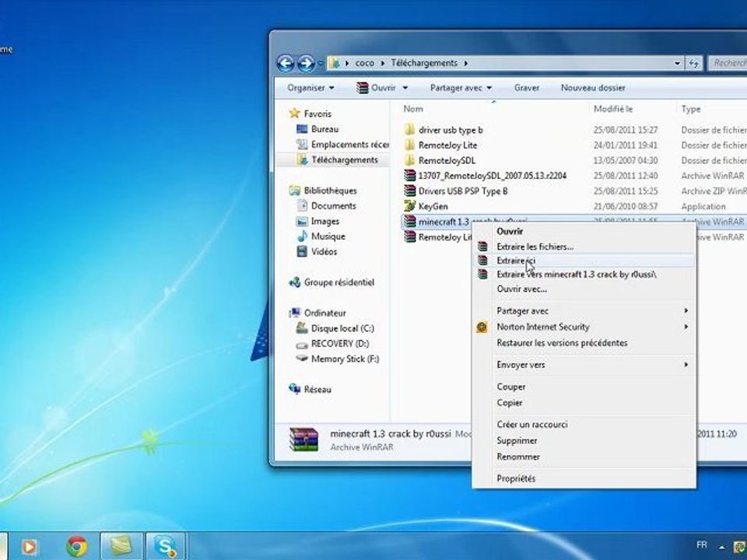The width and height of the screenshot is (747, 560).
Task: Click the Bibliothèques icon in sidebar
Action: click(x=294, y=191)
